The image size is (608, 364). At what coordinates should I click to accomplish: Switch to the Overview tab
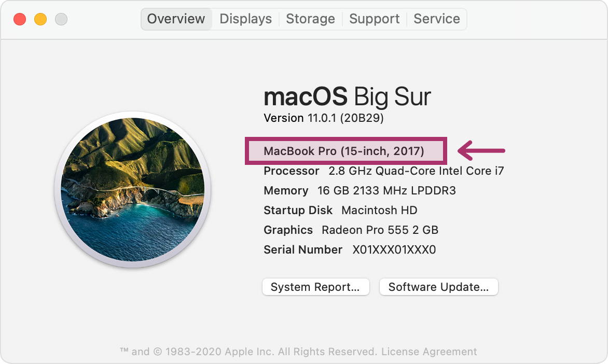[176, 19]
